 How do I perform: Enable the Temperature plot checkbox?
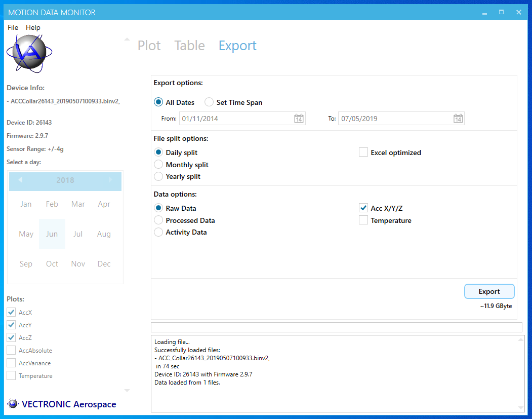pyautogui.click(x=11, y=375)
